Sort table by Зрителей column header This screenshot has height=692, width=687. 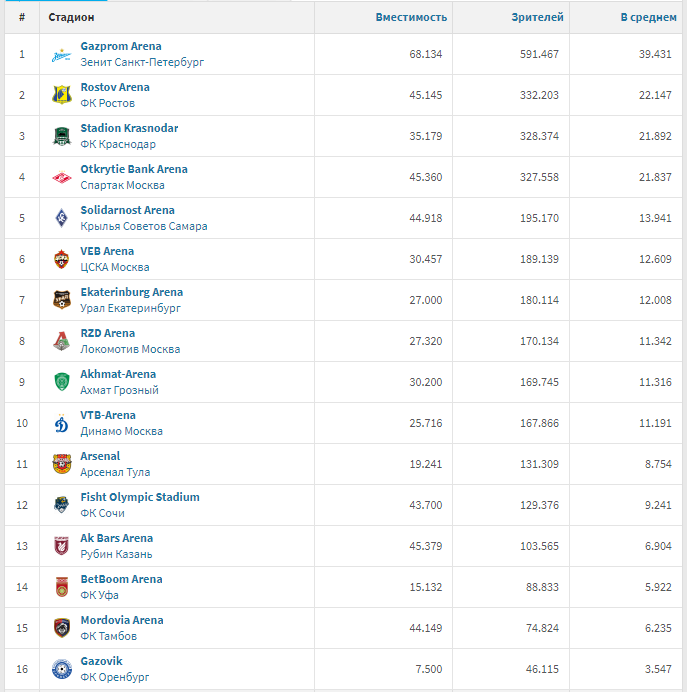[537, 18]
